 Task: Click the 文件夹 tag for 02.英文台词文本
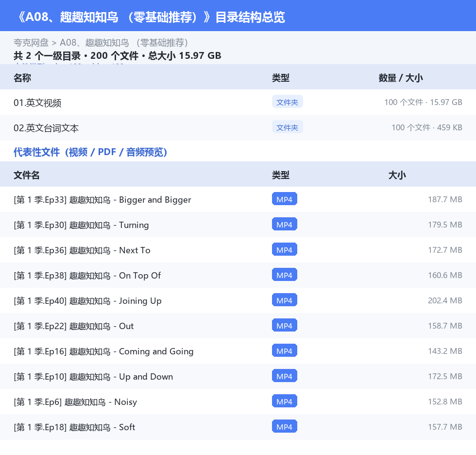click(287, 127)
